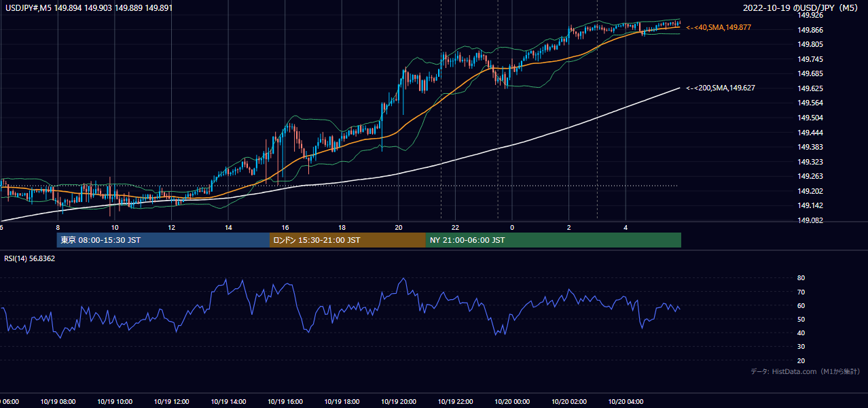Click price axis value 149.745

pyautogui.click(x=810, y=59)
